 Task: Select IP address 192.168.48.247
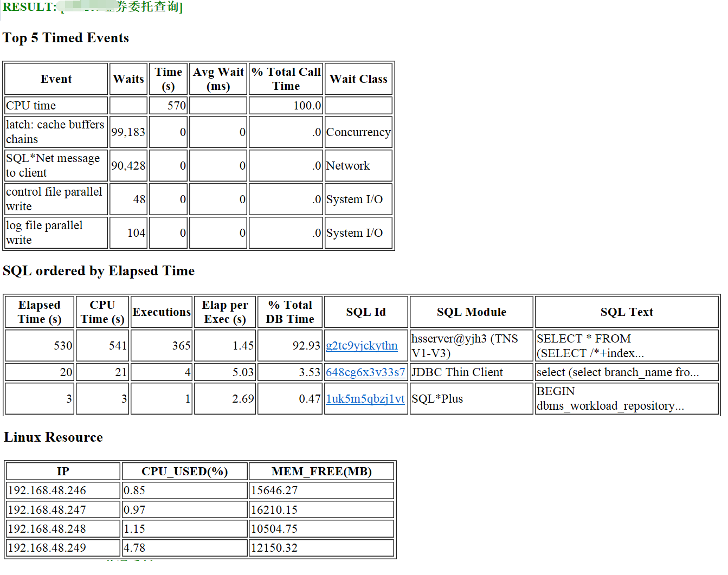pyautogui.click(x=47, y=510)
